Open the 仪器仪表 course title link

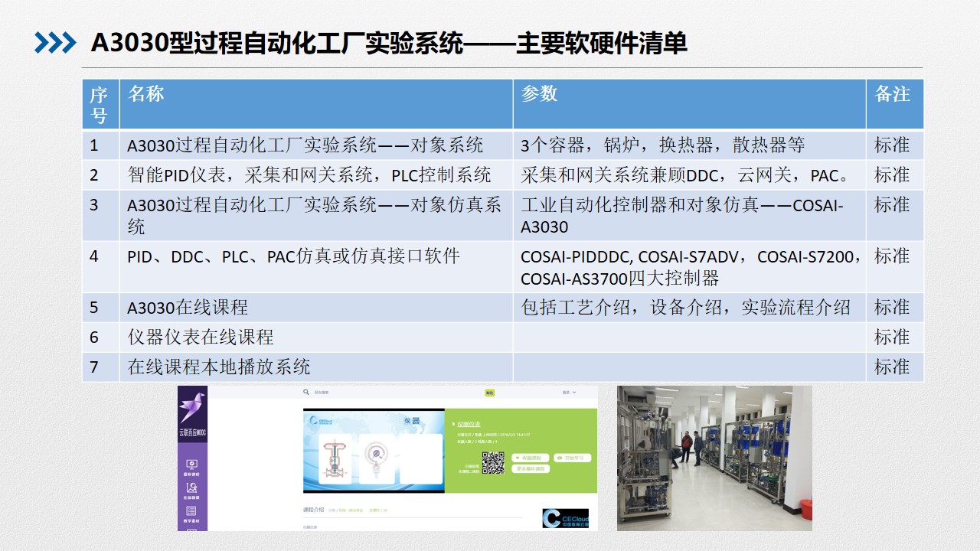469,424
